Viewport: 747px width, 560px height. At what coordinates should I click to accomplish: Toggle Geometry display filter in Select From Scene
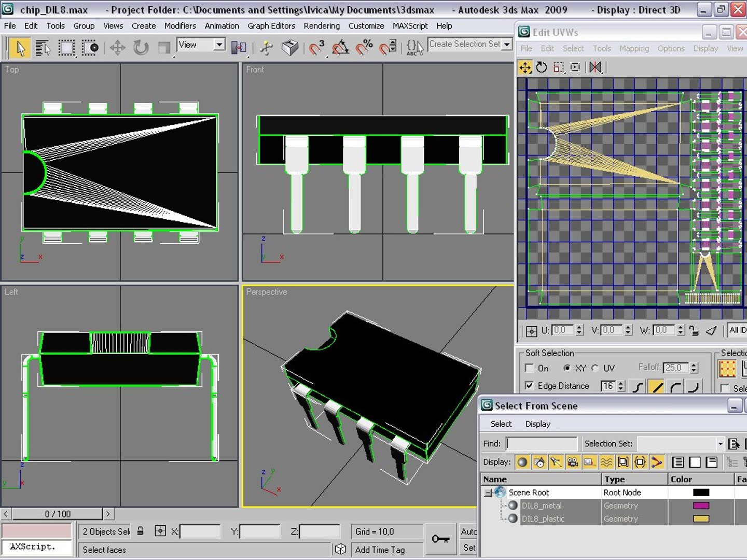click(522, 462)
